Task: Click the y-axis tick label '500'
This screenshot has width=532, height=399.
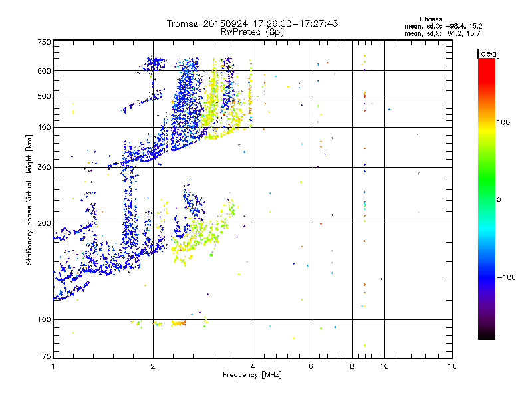Action: (x=45, y=96)
